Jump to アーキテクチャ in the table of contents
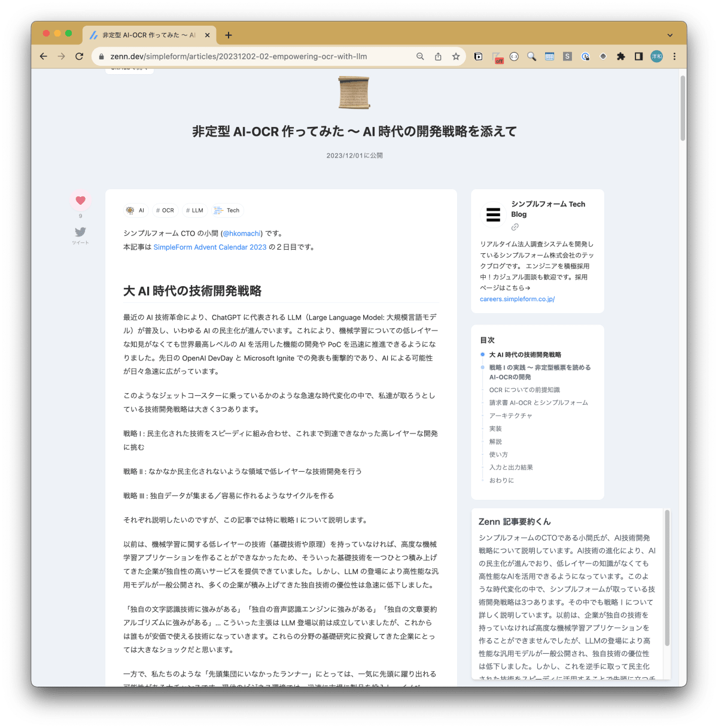This screenshot has height=728, width=718. 510,415
